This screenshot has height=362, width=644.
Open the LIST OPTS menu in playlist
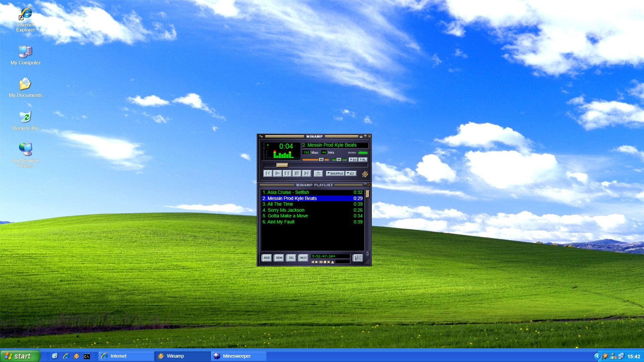coord(358,258)
